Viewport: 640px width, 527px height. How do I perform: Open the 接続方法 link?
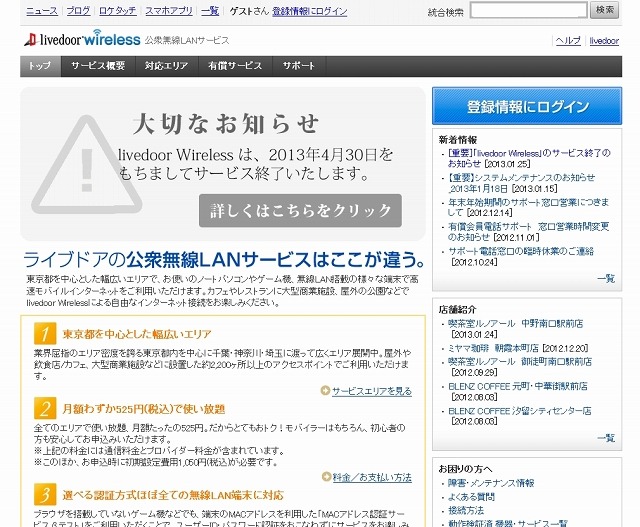pos(466,510)
